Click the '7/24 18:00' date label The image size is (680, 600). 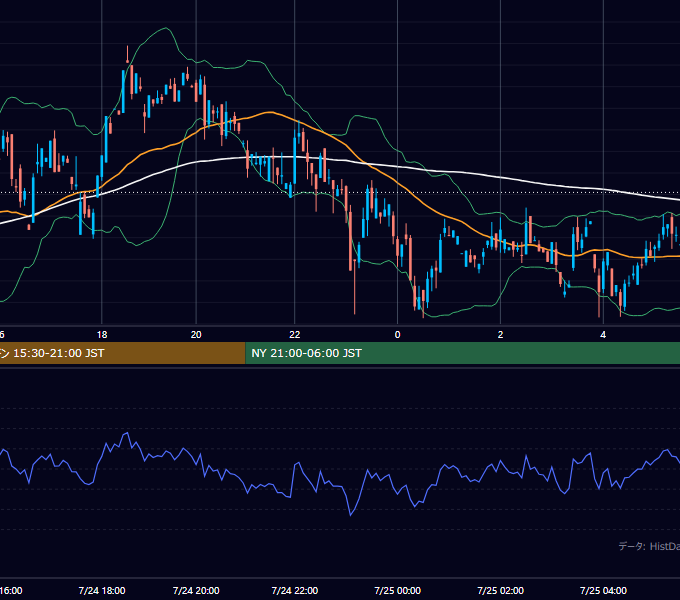click(102, 590)
